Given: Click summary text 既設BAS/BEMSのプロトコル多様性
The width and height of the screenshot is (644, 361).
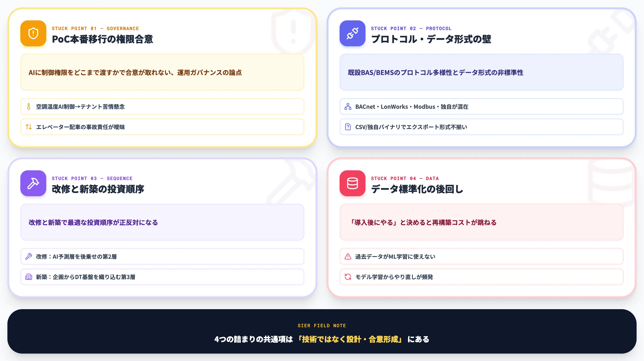Looking at the screenshot, I should click(x=436, y=73).
